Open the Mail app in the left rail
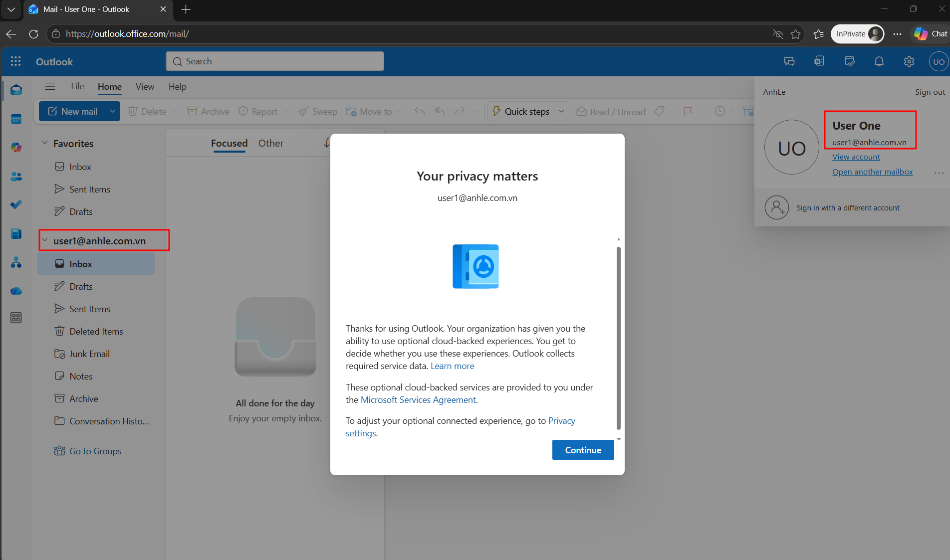950x560 pixels. [x=16, y=90]
